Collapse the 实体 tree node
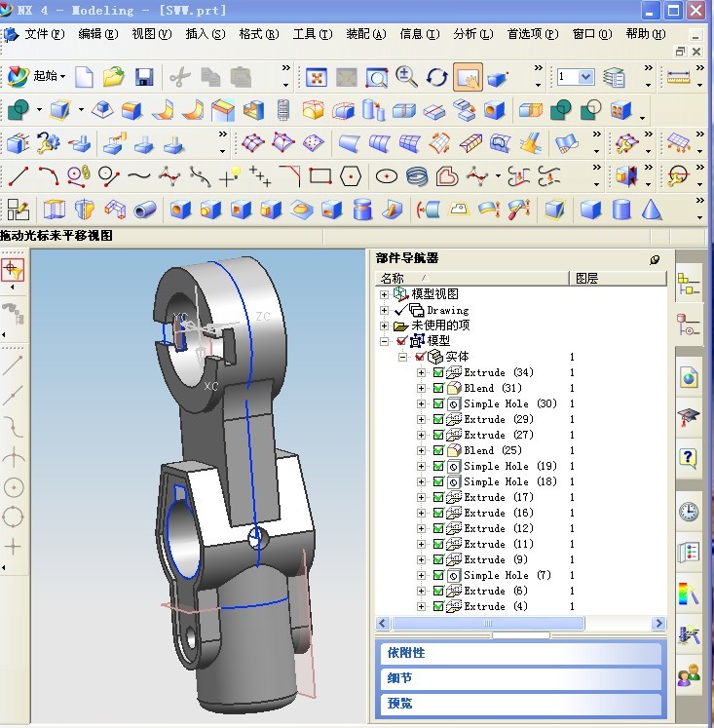The width and height of the screenshot is (714, 728). (x=402, y=357)
